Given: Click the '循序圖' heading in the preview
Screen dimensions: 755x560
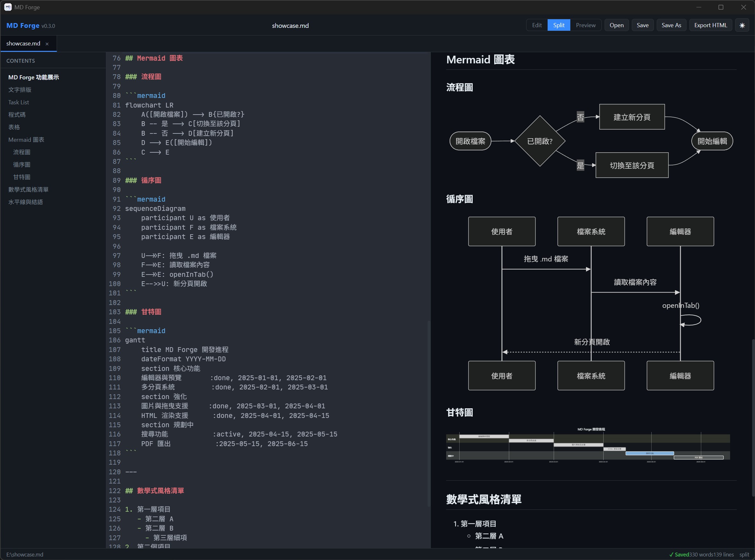Looking at the screenshot, I should (x=459, y=199).
